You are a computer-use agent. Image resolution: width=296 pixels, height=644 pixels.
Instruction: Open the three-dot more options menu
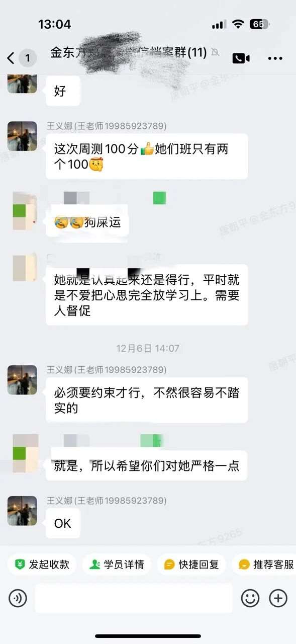[x=275, y=59]
